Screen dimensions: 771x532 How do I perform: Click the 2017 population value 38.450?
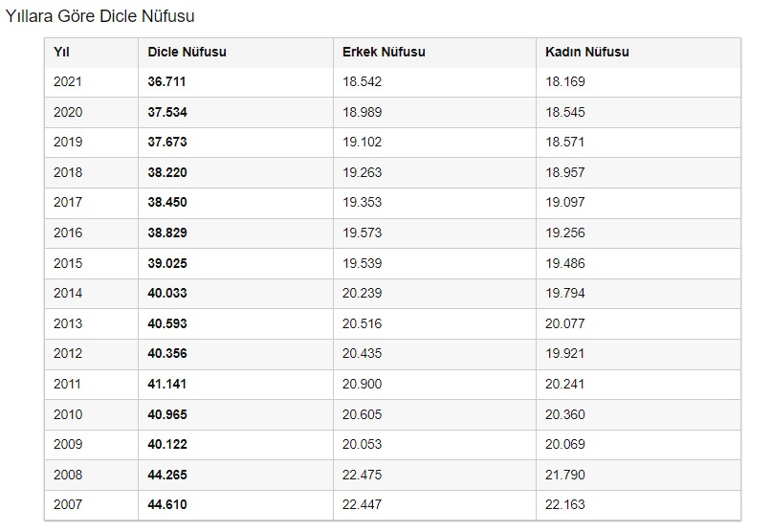pyautogui.click(x=167, y=203)
